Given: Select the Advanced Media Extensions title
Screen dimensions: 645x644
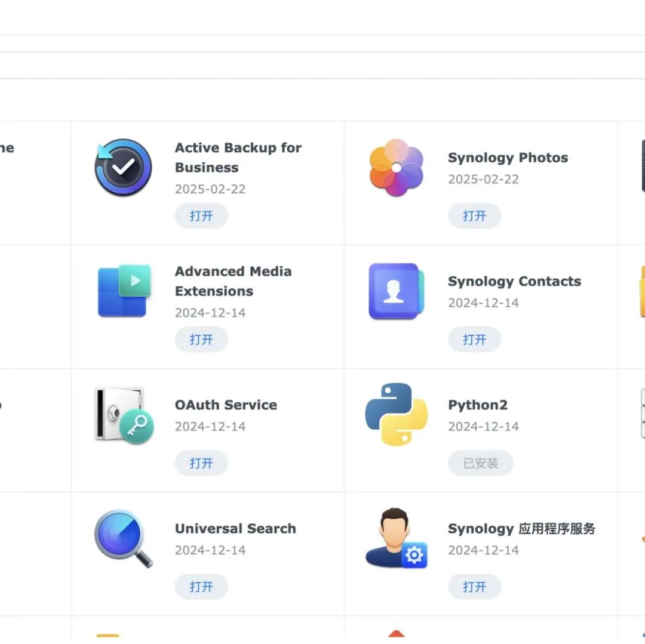Looking at the screenshot, I should [x=234, y=281].
